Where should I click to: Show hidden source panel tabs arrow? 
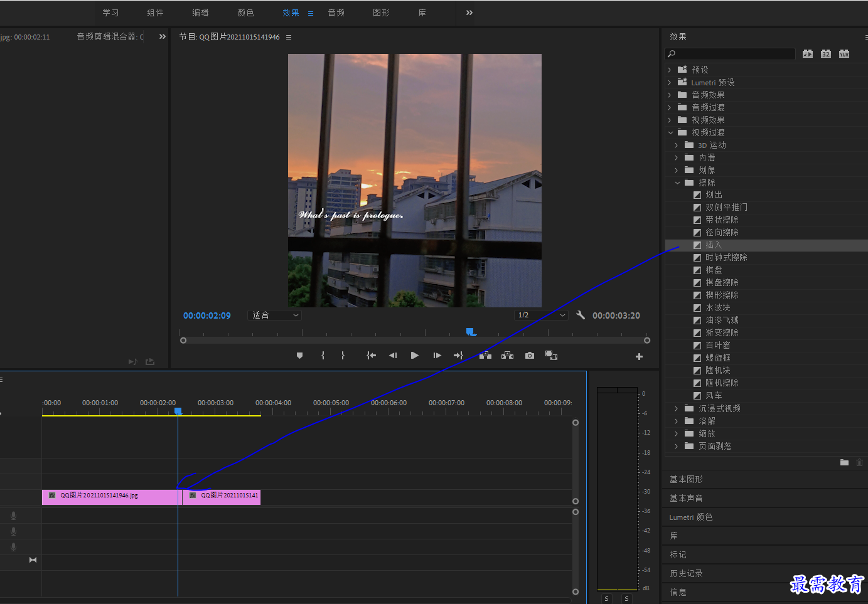pyautogui.click(x=163, y=36)
